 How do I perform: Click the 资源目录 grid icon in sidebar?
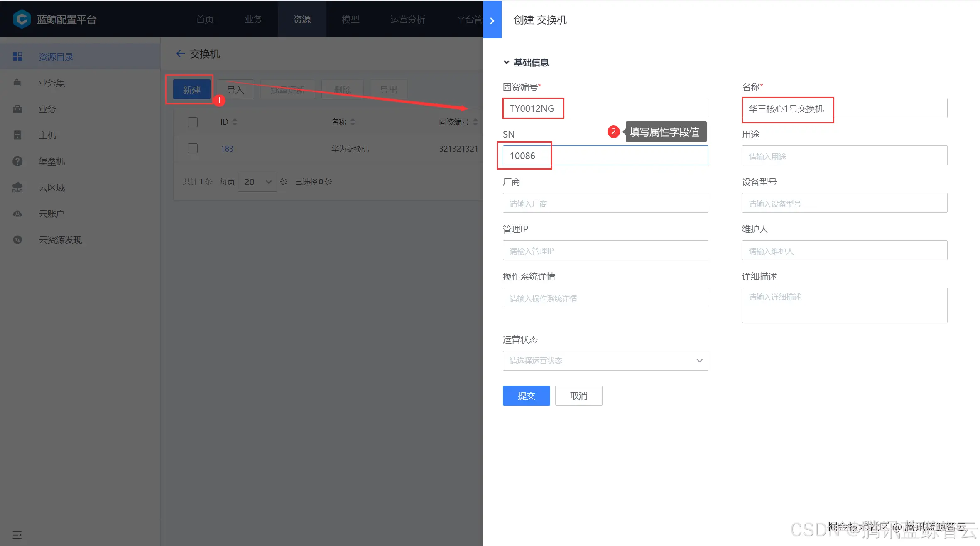[17, 57]
